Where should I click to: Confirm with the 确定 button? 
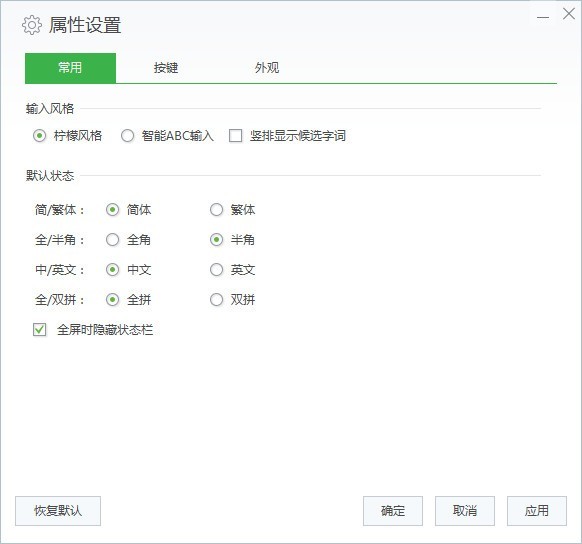[393, 511]
